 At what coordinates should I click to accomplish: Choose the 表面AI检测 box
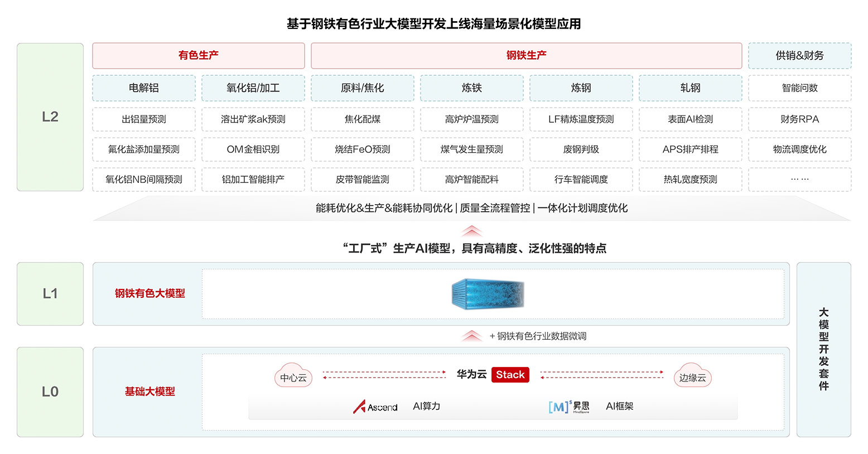click(690, 119)
